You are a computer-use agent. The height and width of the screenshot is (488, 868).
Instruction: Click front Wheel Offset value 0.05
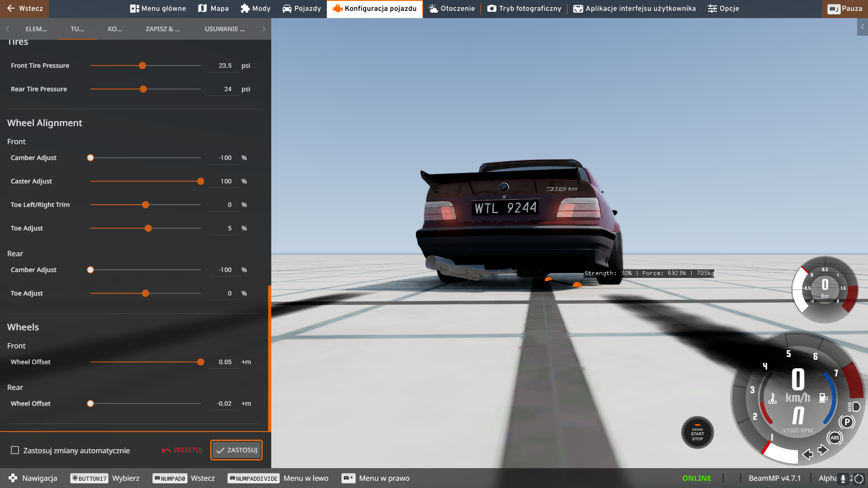(x=224, y=362)
